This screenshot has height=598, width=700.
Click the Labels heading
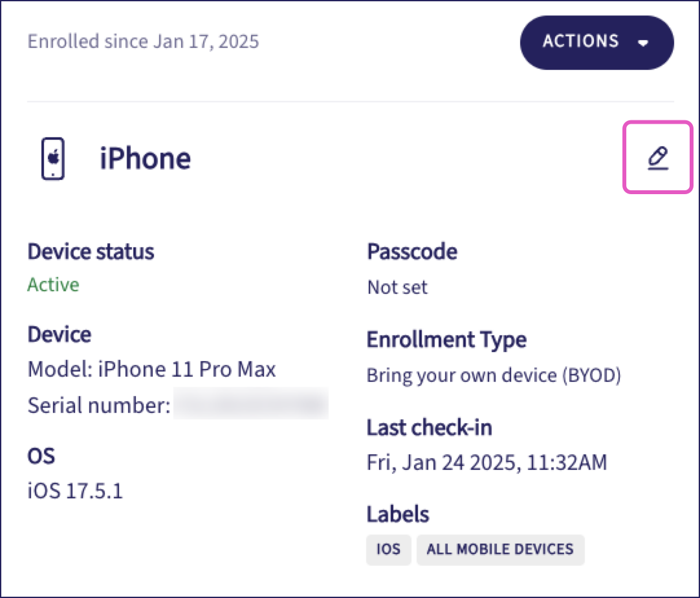coord(398,514)
